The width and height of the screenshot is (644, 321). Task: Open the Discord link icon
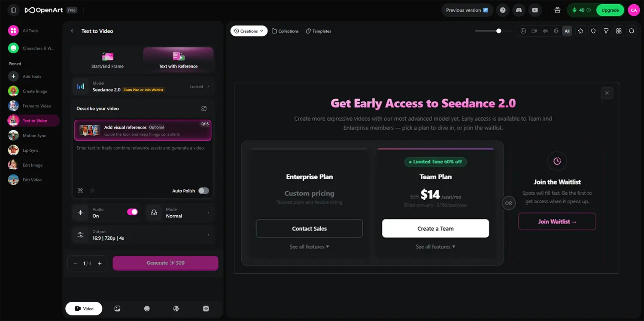[x=519, y=10]
